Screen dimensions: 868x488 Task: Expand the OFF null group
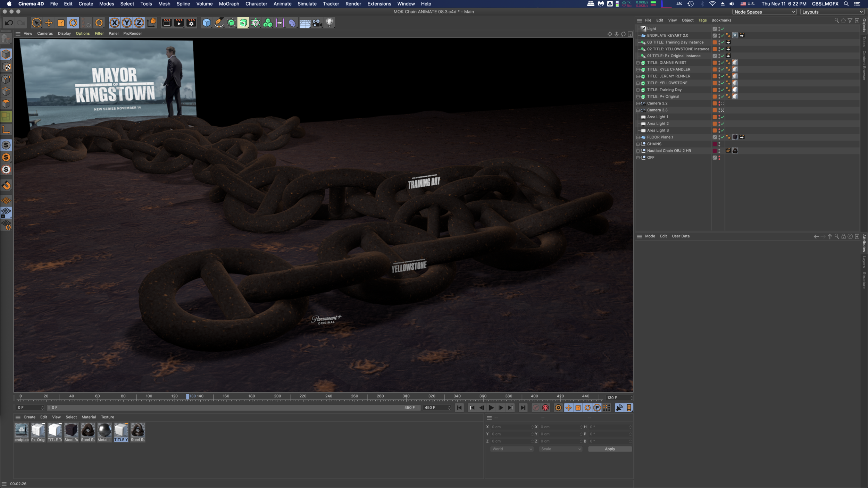point(638,158)
